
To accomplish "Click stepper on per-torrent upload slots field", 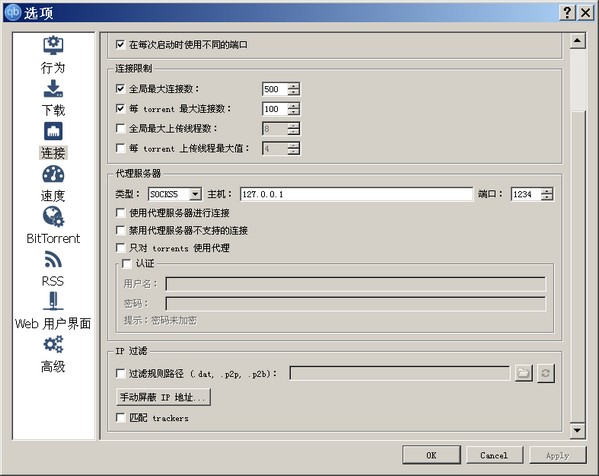I will (293, 149).
